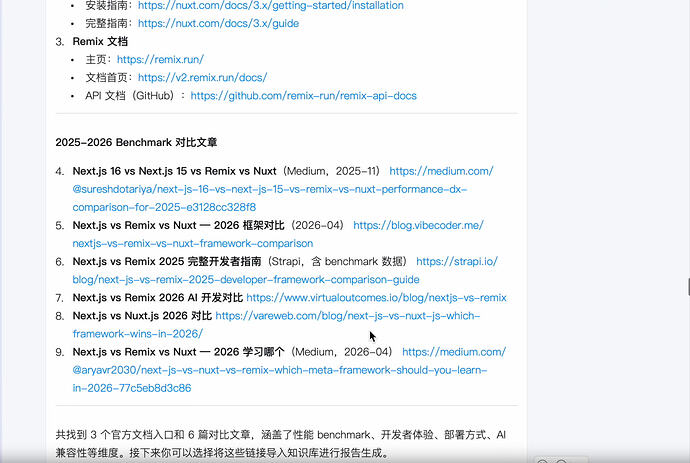Viewport: 690px width, 463px height.
Task: Click the '2025-2026 Benchmark 对比文章' heading
Action: point(136,143)
